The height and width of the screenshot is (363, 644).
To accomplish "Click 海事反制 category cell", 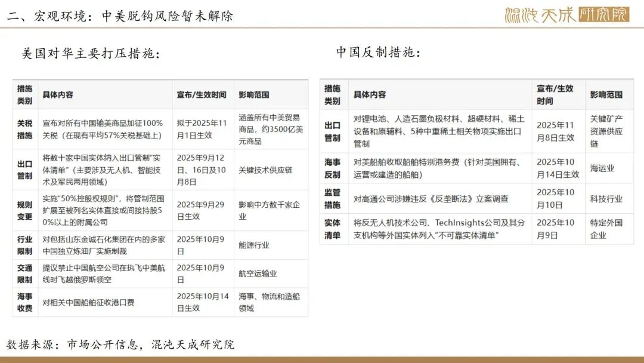I will (334, 168).
